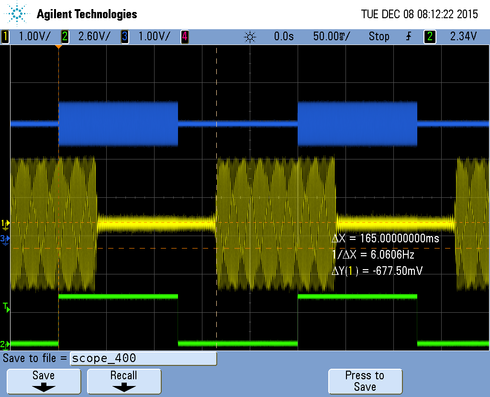This screenshot has width=490, height=397.
Task: Click the date and time stamp
Action: tap(420, 14)
